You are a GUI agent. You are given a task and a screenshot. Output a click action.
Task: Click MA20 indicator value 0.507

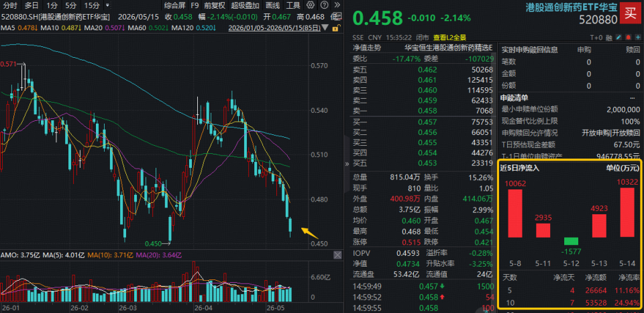(115, 28)
